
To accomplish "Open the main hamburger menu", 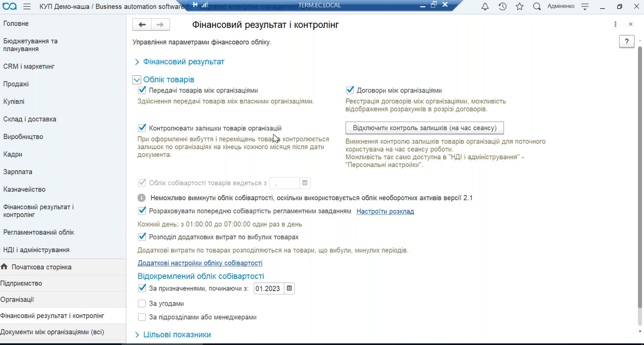I will point(27,6).
